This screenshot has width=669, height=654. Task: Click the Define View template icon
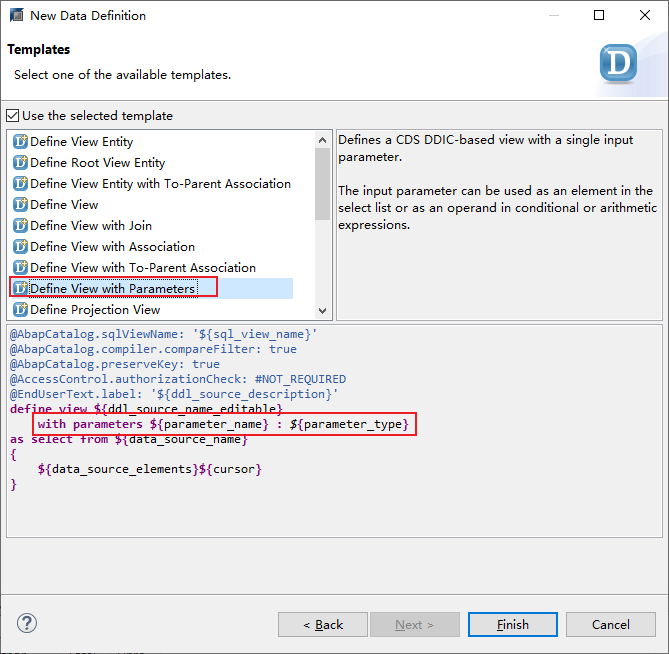point(20,205)
